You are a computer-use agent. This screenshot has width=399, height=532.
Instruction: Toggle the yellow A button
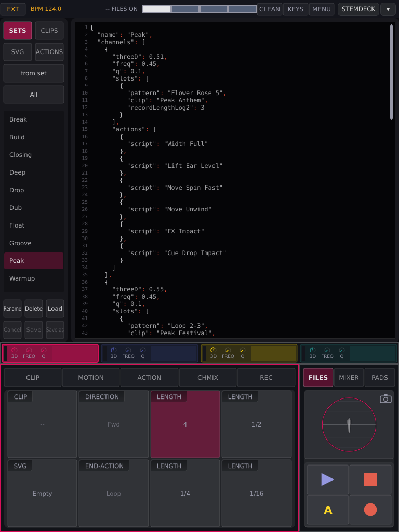pyautogui.click(x=328, y=510)
